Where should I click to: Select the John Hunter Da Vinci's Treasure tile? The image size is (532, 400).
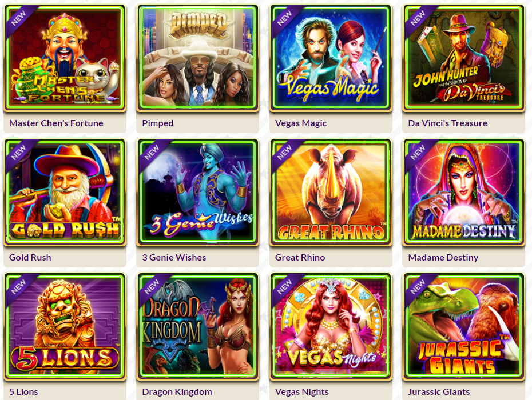pyautogui.click(x=464, y=58)
